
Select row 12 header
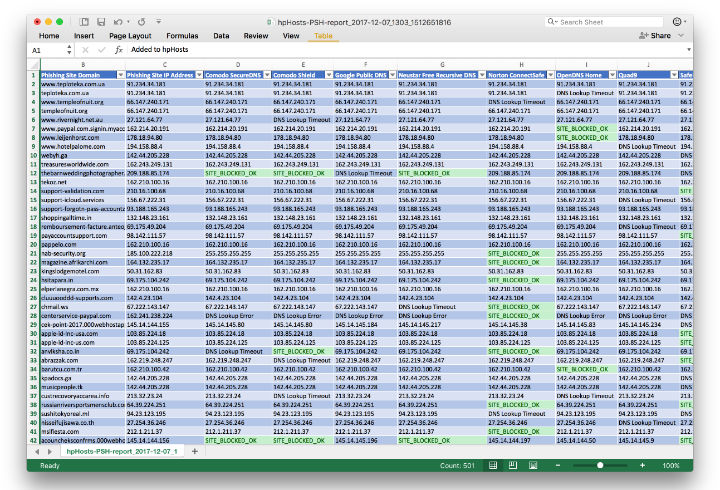click(33, 173)
